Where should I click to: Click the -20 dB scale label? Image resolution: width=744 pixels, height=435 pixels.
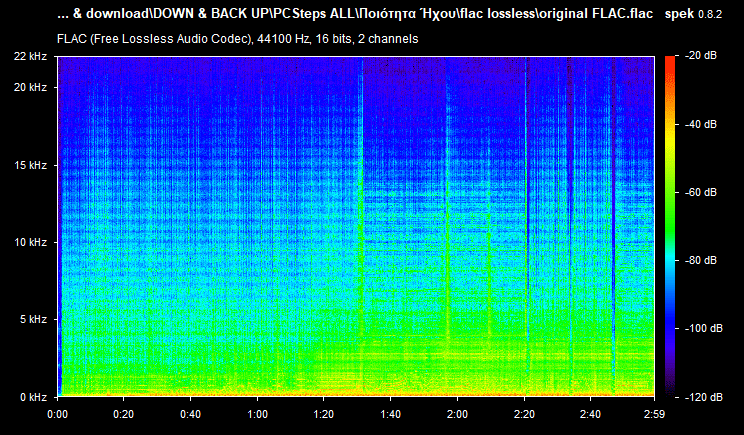click(x=701, y=56)
